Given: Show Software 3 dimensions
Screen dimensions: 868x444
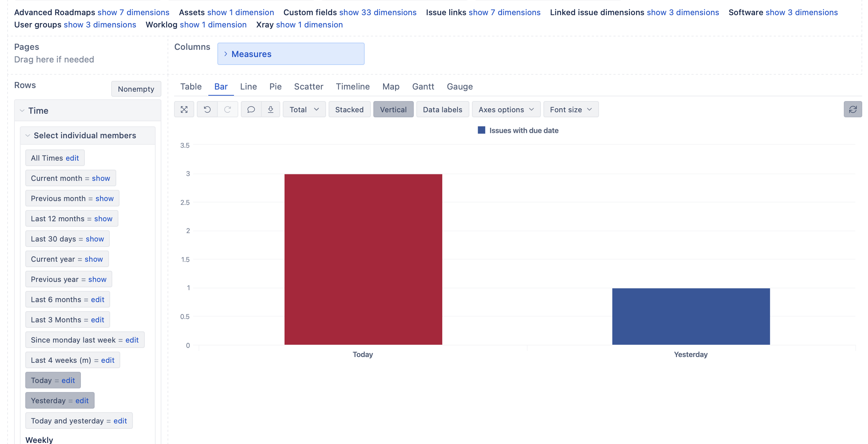Looking at the screenshot, I should tap(802, 12).
